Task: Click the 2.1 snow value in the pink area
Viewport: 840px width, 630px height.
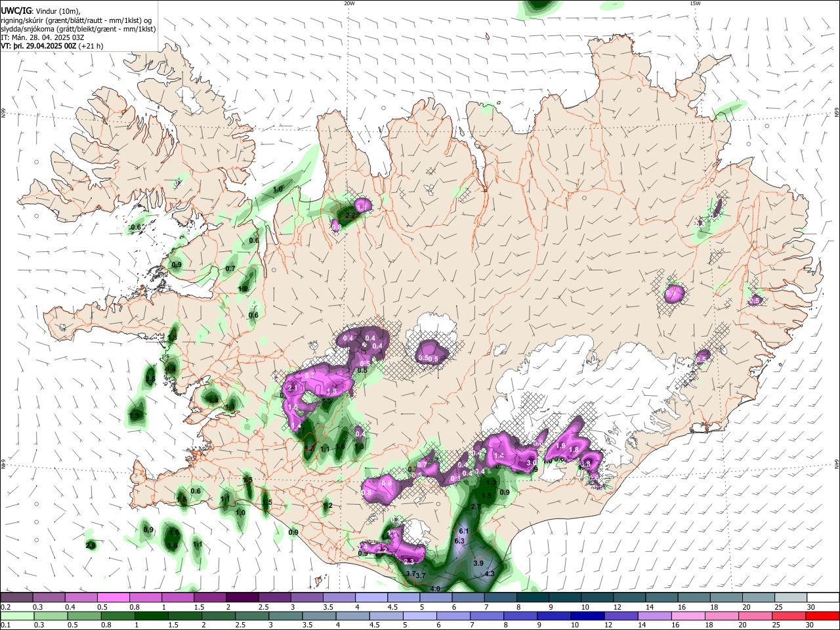Action: pyautogui.click(x=293, y=388)
